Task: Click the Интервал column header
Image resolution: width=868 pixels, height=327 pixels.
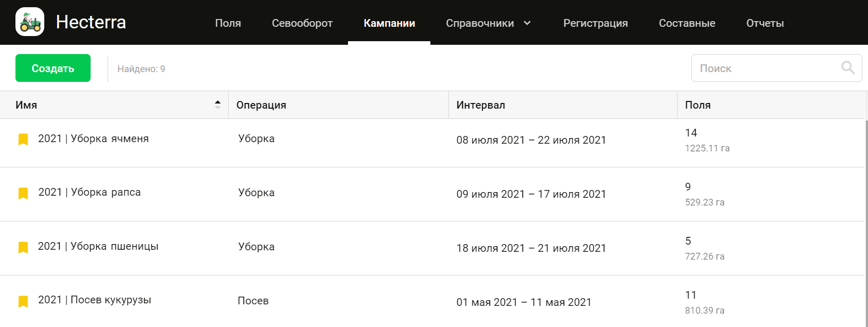Action: [480, 105]
